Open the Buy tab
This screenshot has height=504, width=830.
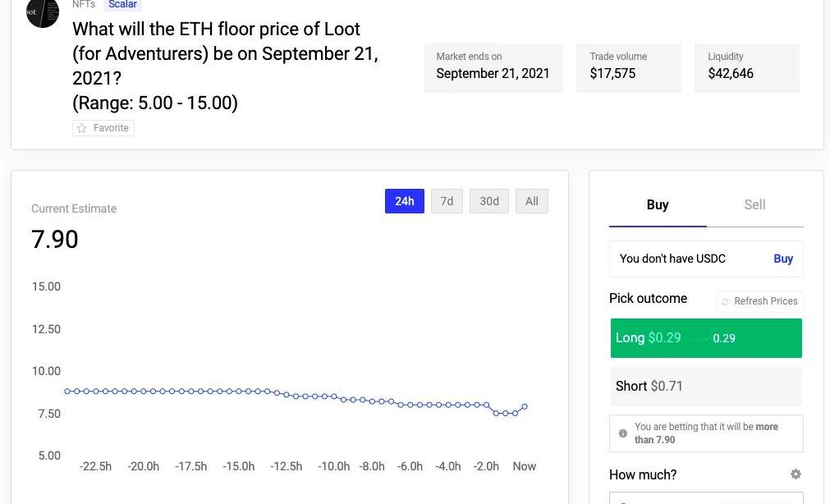tap(658, 205)
